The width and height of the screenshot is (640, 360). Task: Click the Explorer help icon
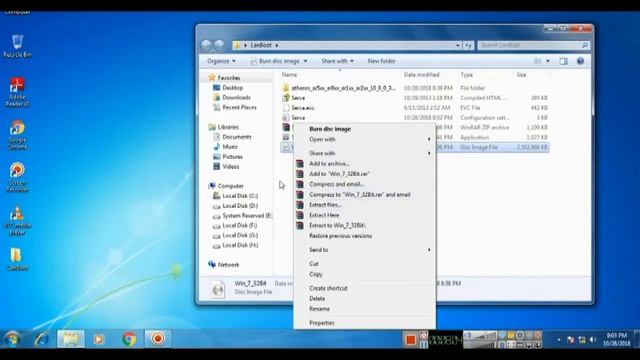pos(580,61)
